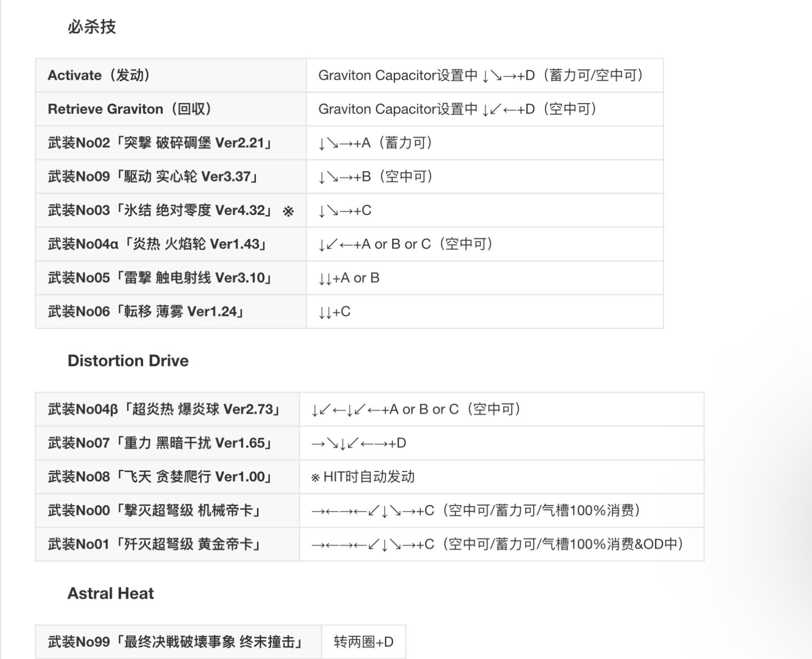Select the 武装No09 駆动 实心轮 Ver3.37 row label

point(152,176)
